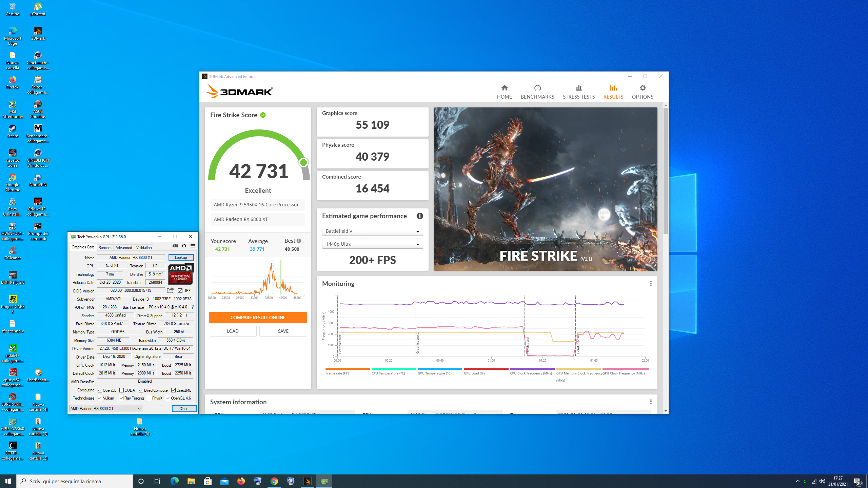Expand the 1440p Ultra resolution dropdown

click(x=372, y=244)
